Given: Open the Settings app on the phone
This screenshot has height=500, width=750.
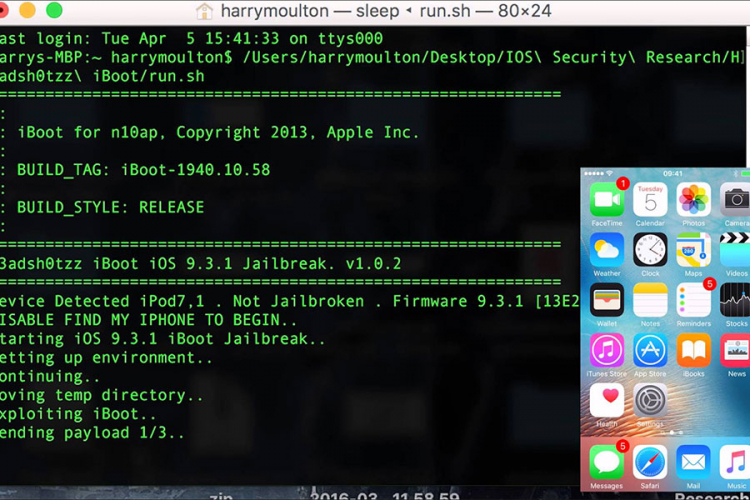Looking at the screenshot, I should pos(650,400).
